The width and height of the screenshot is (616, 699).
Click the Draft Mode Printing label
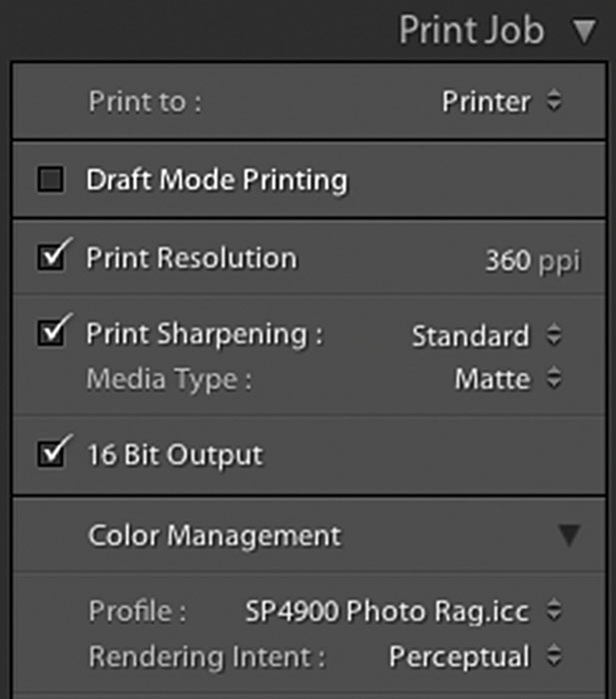(x=217, y=181)
